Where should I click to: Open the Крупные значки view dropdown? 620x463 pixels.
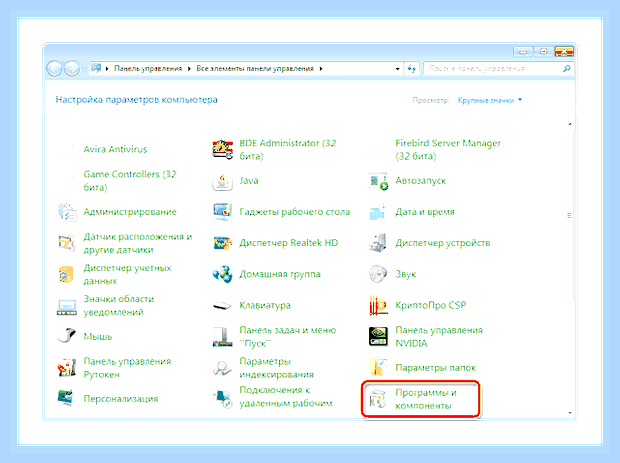click(490, 100)
